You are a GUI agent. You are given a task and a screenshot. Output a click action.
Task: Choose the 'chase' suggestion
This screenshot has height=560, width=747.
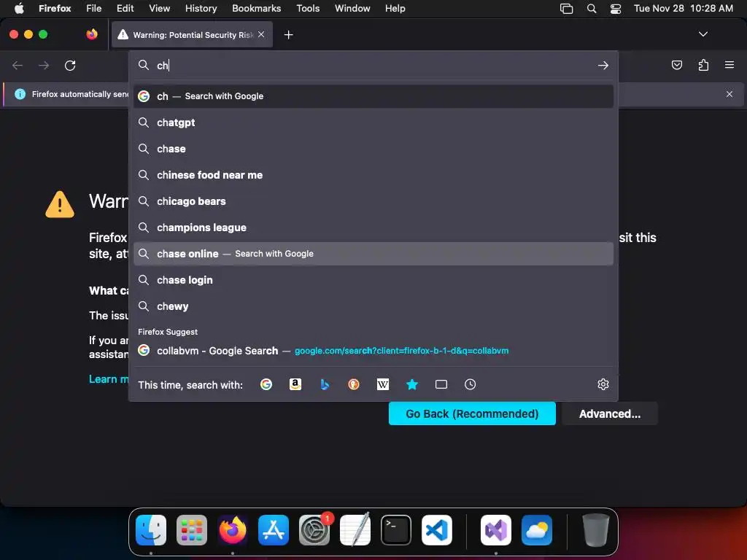click(373, 149)
